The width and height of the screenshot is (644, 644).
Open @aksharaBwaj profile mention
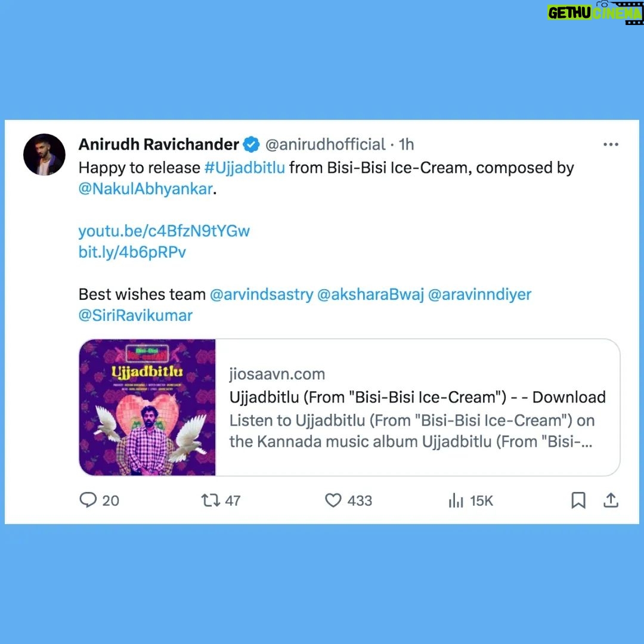click(x=370, y=294)
